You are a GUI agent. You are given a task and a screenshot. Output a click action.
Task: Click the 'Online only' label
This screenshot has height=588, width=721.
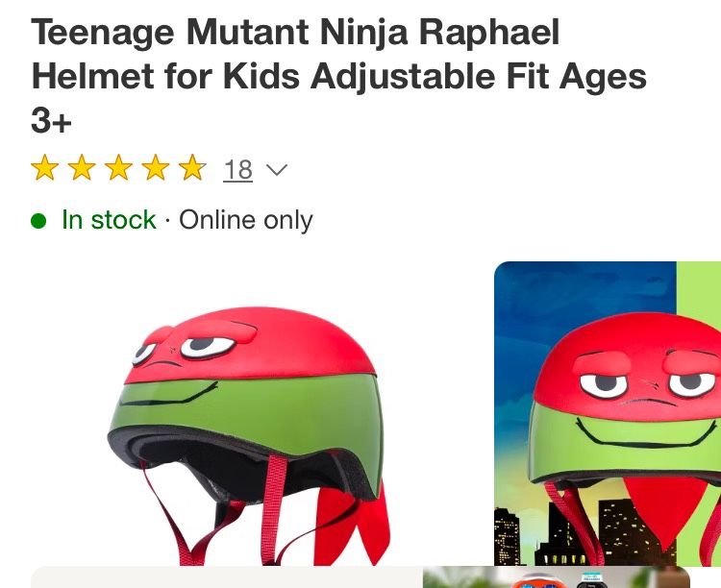(x=246, y=220)
